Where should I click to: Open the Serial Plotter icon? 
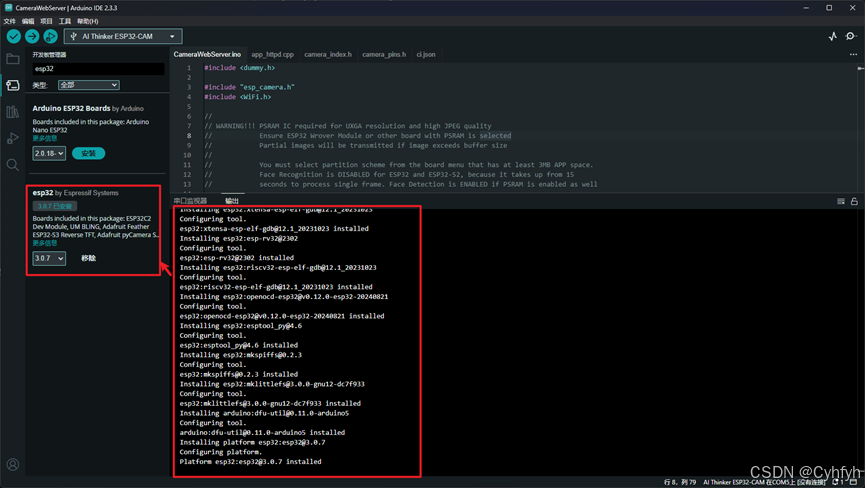pos(833,36)
